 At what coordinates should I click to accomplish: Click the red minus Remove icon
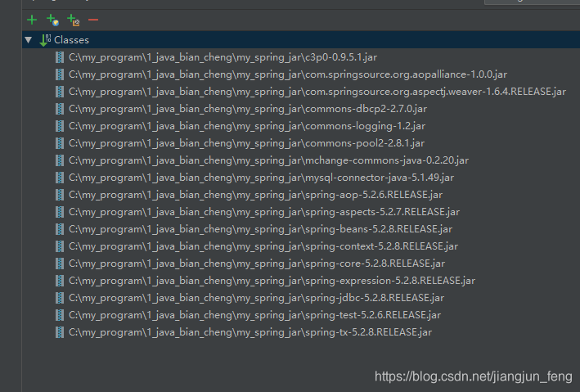[93, 20]
